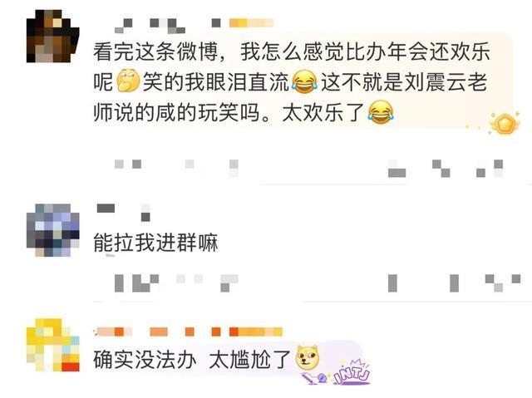Tap the like icon on second comment row
Screen dimensions: 532x398
(x=503, y=283)
